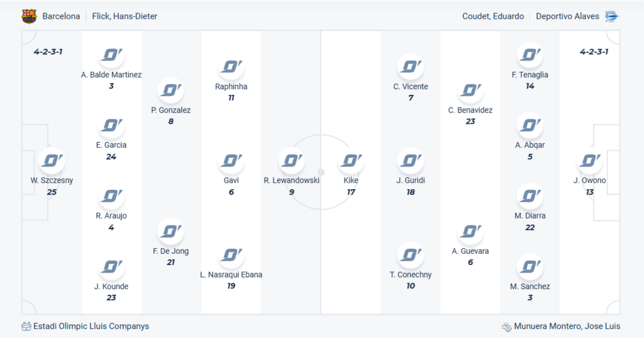Open the Barcelona team name link
644x338 pixels.
pos(61,16)
